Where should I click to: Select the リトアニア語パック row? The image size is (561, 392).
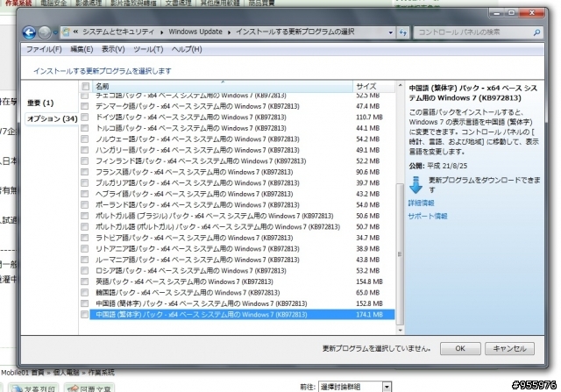[242, 249]
